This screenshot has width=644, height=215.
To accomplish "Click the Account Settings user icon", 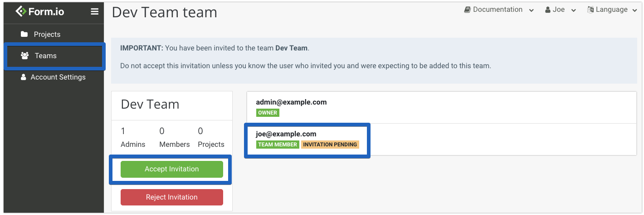I will click(24, 77).
